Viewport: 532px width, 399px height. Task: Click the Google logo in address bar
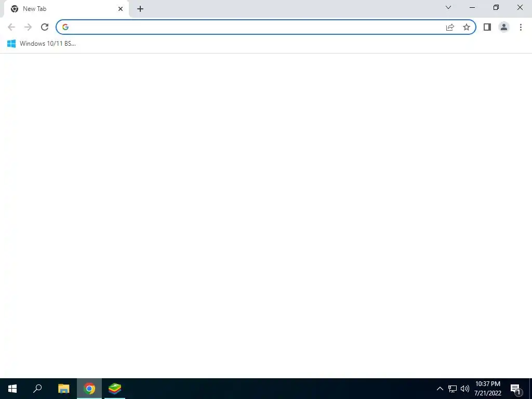(x=65, y=27)
